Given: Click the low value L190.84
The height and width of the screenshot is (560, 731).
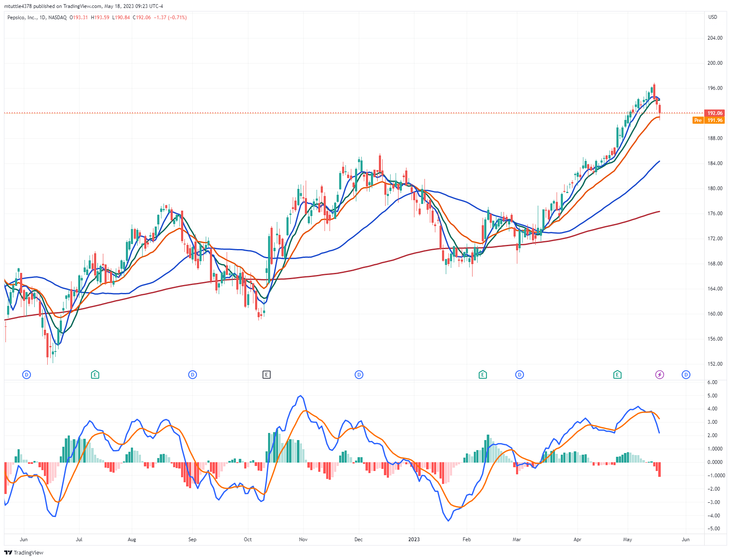Looking at the screenshot, I should 121,18.
